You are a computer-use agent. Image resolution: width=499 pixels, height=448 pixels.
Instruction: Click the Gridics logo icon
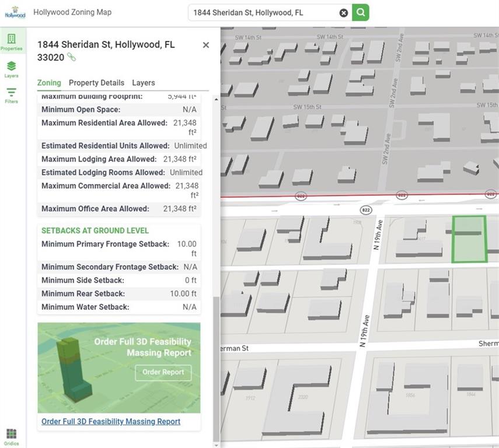click(x=11, y=436)
